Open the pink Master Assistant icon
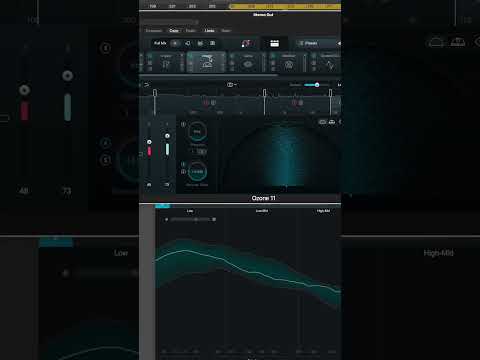Viewport: 480px width, 360px height. coord(247,43)
